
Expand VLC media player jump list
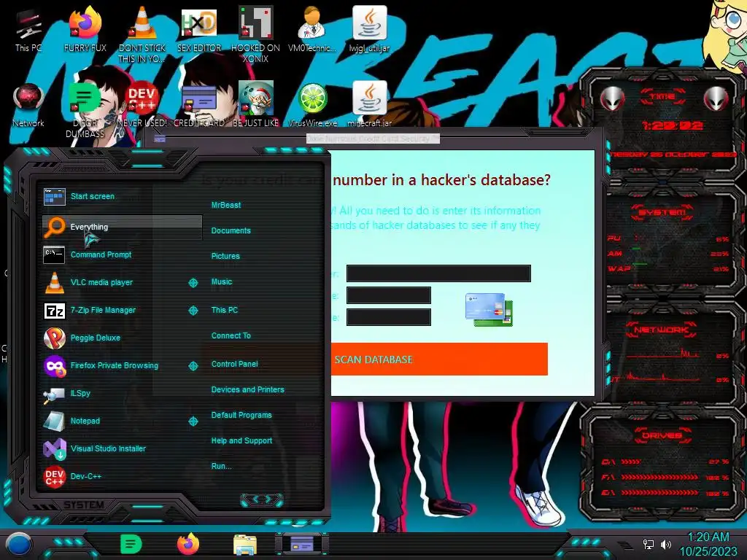[x=193, y=283]
